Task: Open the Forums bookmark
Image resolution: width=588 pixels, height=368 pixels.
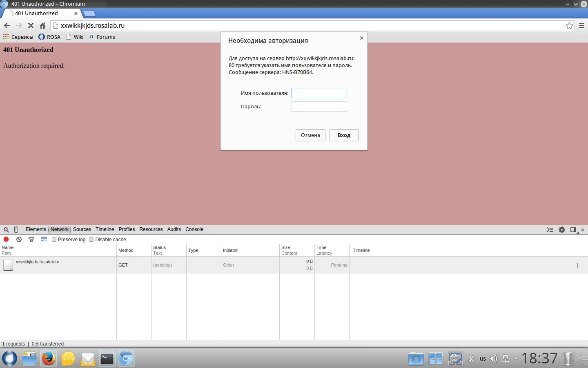Action: point(102,37)
